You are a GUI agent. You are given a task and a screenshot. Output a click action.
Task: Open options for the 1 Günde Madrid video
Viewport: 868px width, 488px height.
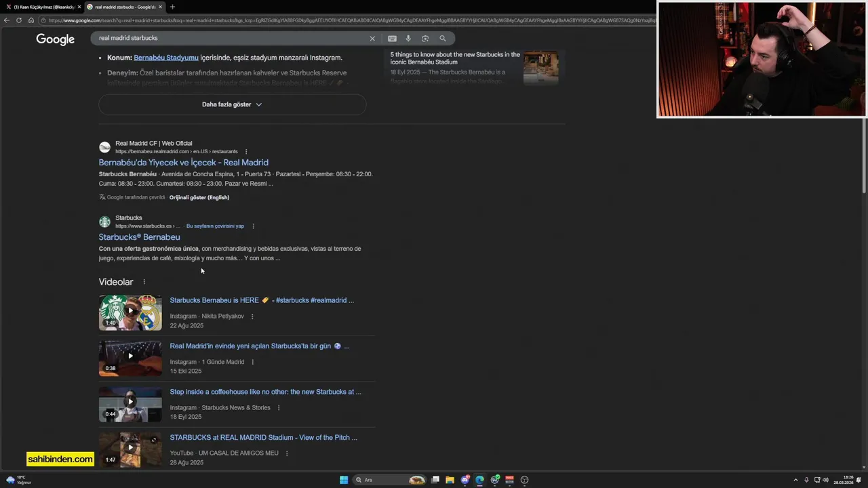[x=252, y=362]
